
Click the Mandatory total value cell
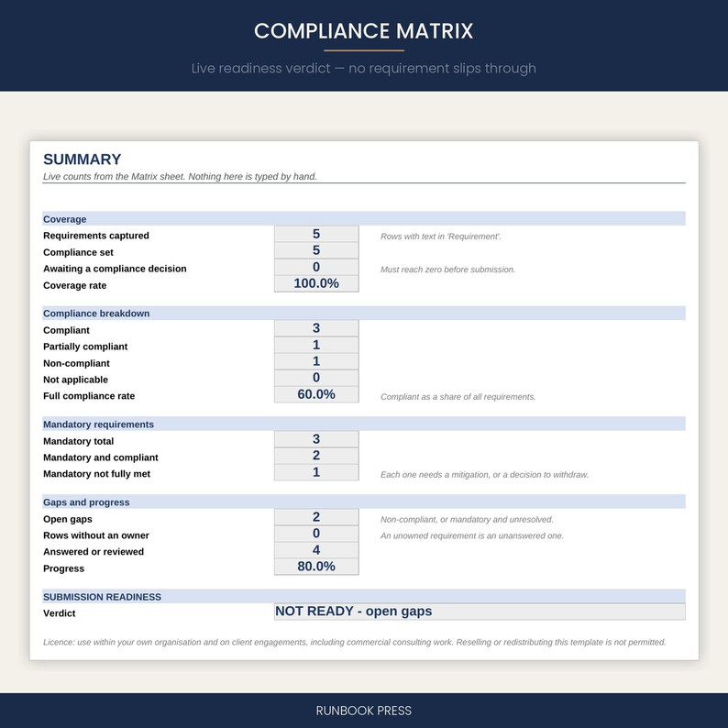[316, 439]
